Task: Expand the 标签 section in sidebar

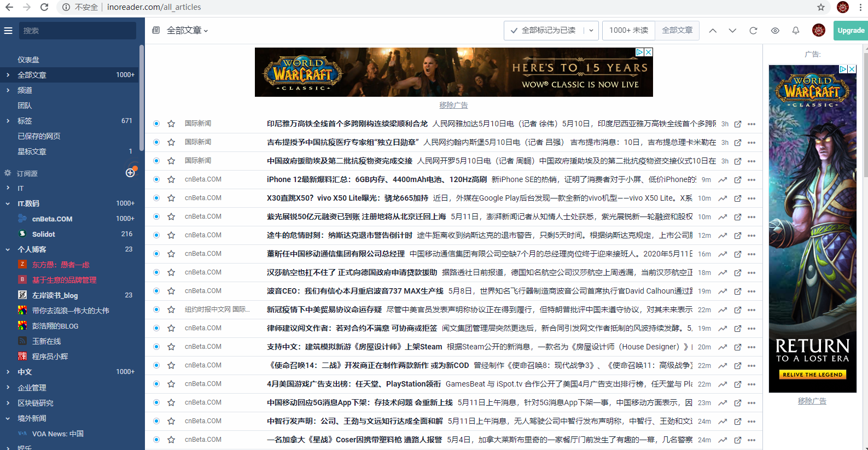Action: [8, 121]
